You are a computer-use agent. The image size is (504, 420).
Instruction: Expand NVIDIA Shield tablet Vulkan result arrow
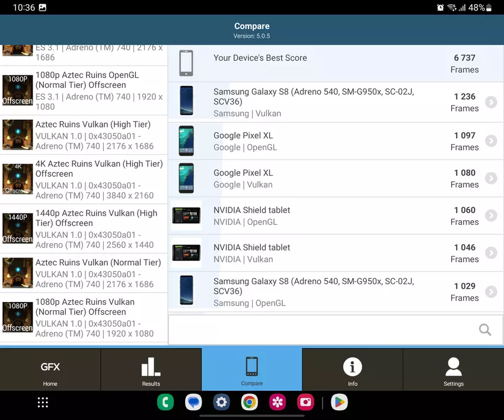coord(490,253)
